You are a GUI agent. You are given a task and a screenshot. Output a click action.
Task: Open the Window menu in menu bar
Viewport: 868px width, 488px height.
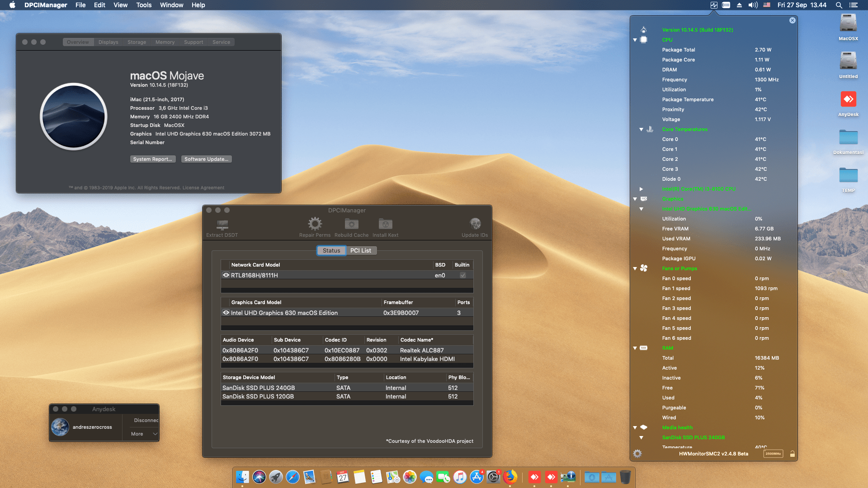(171, 5)
